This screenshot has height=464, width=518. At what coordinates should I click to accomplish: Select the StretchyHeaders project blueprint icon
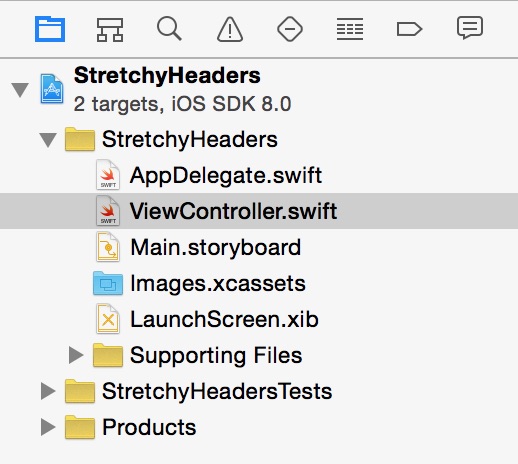tap(52, 89)
